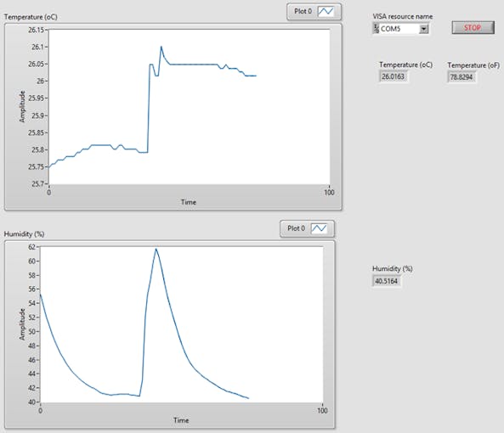Stop acquisition with the STOP button

click(x=473, y=28)
